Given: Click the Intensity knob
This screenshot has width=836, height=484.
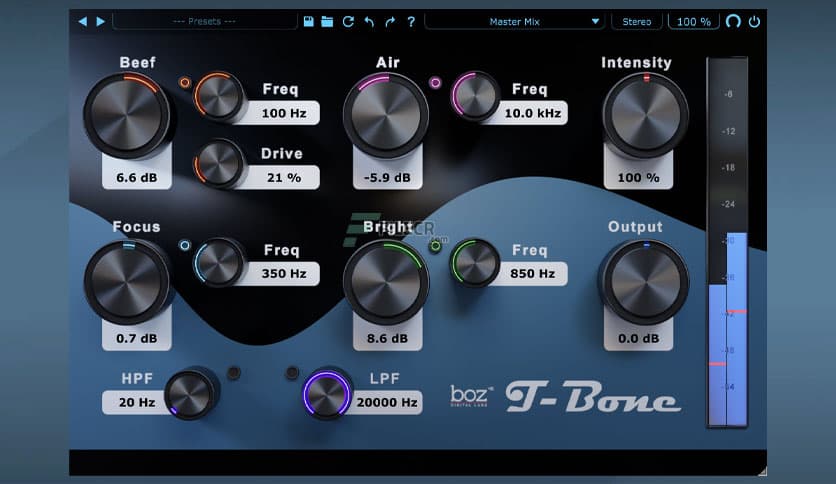Looking at the screenshot, I should coord(645,115).
